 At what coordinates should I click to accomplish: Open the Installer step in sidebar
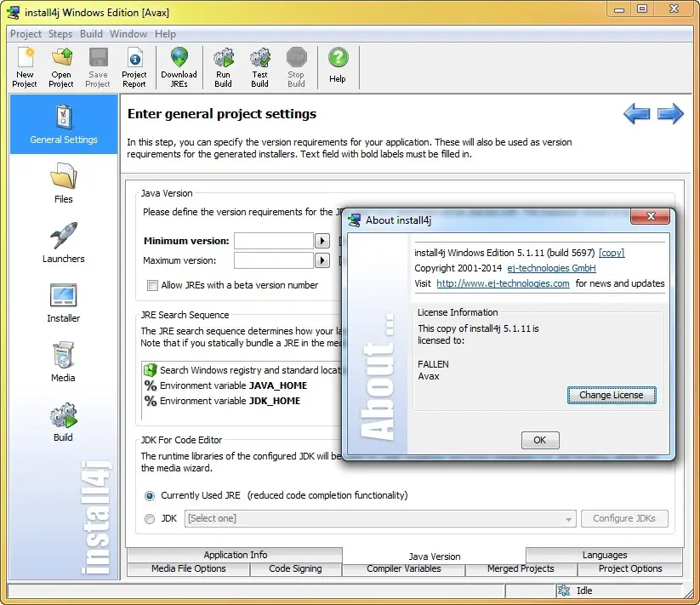64,302
